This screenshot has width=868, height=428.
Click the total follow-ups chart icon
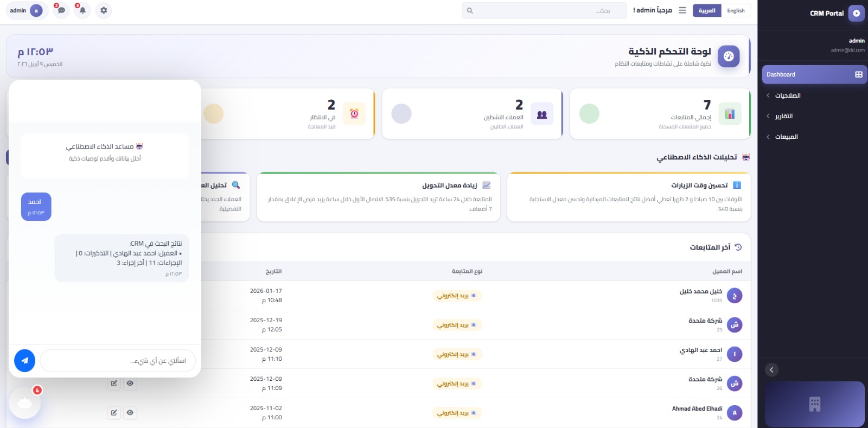pos(730,114)
